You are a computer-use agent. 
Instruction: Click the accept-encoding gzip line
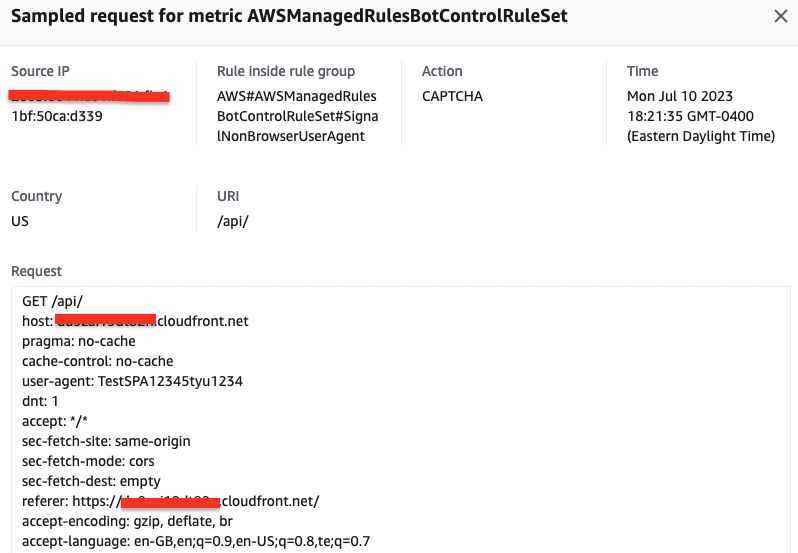[127, 521]
